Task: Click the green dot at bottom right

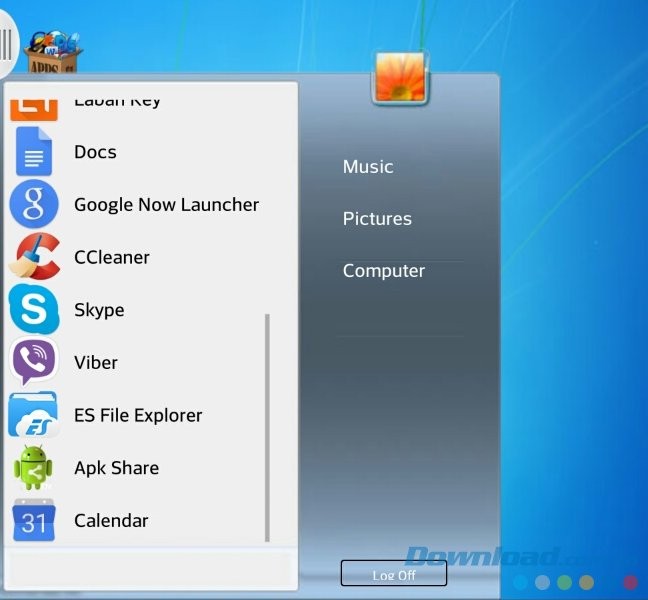Action: pyautogui.click(x=564, y=582)
